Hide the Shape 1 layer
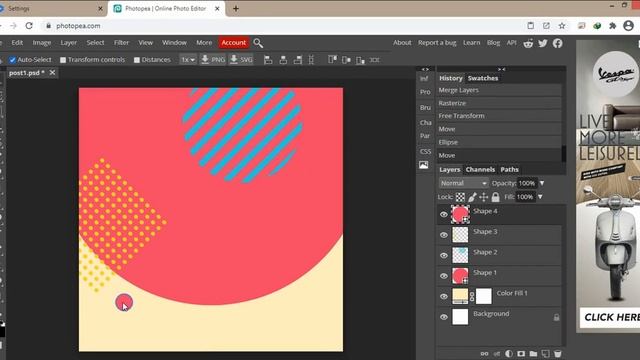 444,276
